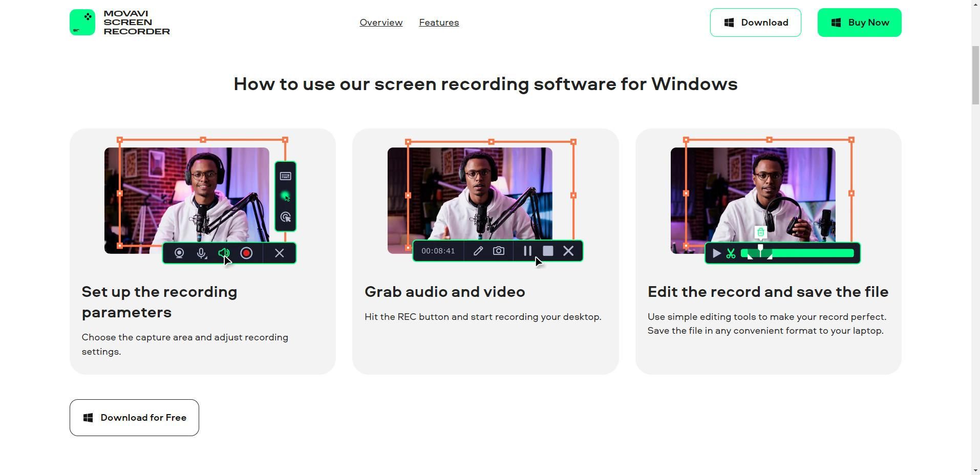The width and height of the screenshot is (980, 475).
Task: Click the keyboard keystrokes icon in side panel
Action: [286, 176]
